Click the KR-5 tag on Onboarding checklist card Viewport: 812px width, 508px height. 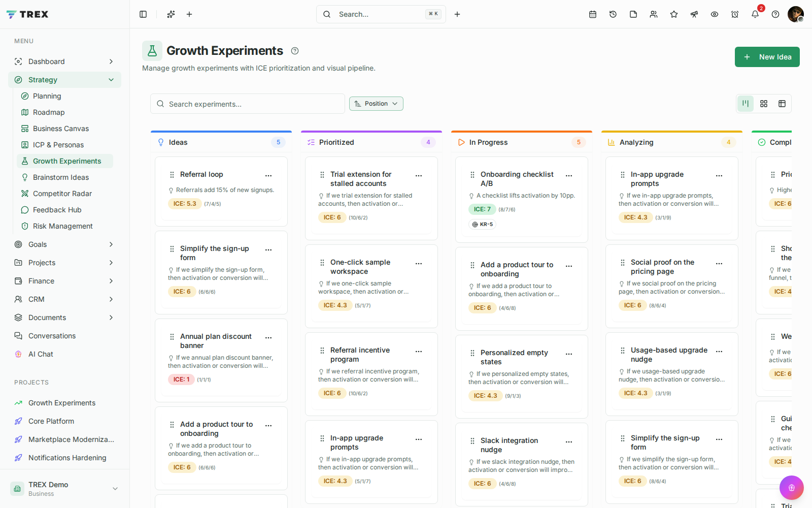click(x=483, y=224)
